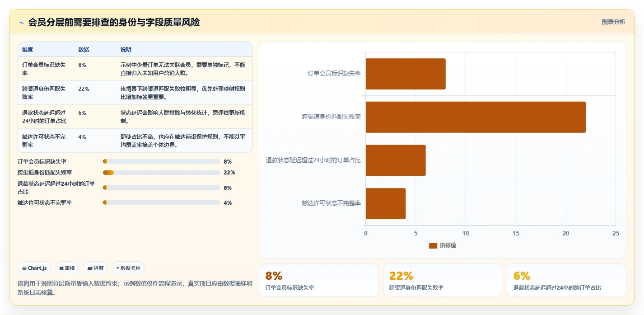The image size is (644, 315).
Task: Click the 指标值 legend label
Action: click(x=448, y=245)
